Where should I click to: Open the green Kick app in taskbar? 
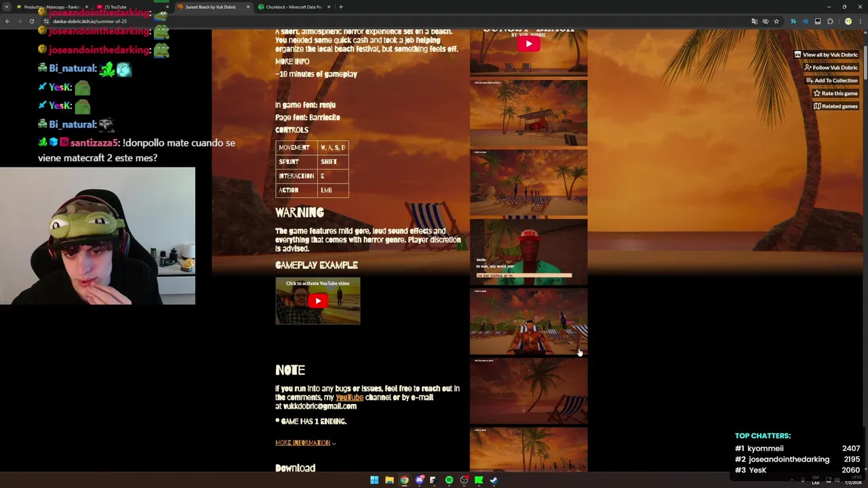(479, 480)
